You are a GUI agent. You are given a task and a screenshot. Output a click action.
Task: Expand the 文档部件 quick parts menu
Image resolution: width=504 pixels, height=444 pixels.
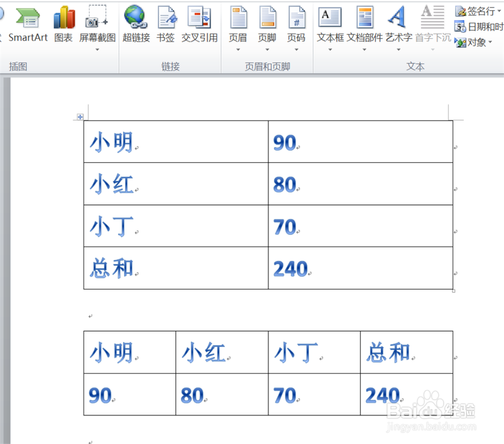pyautogui.click(x=364, y=49)
